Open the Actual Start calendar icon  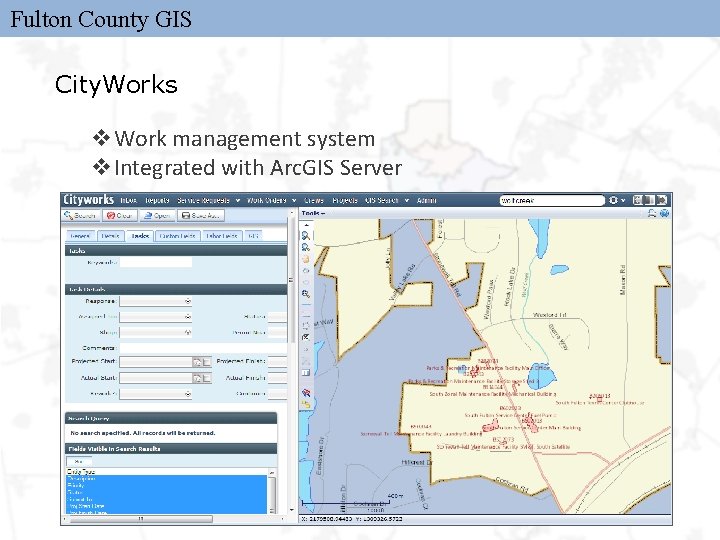pyautogui.click(x=197, y=378)
